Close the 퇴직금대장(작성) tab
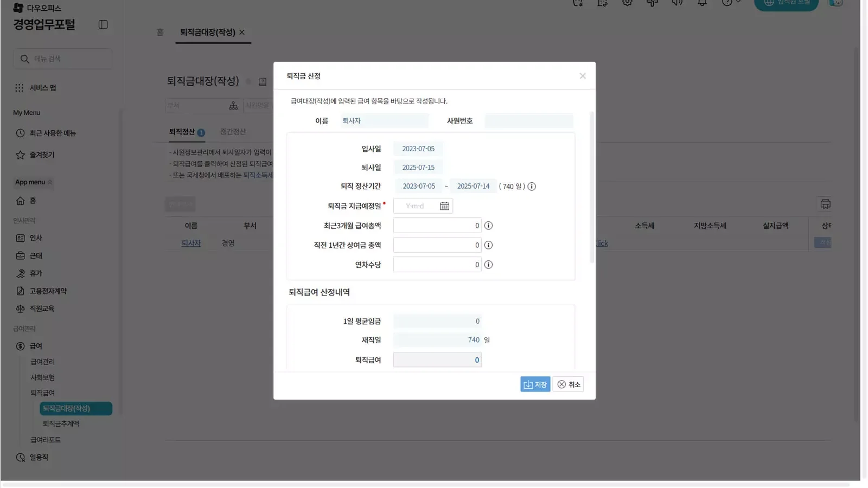The width and height of the screenshot is (868, 488). coord(242,33)
